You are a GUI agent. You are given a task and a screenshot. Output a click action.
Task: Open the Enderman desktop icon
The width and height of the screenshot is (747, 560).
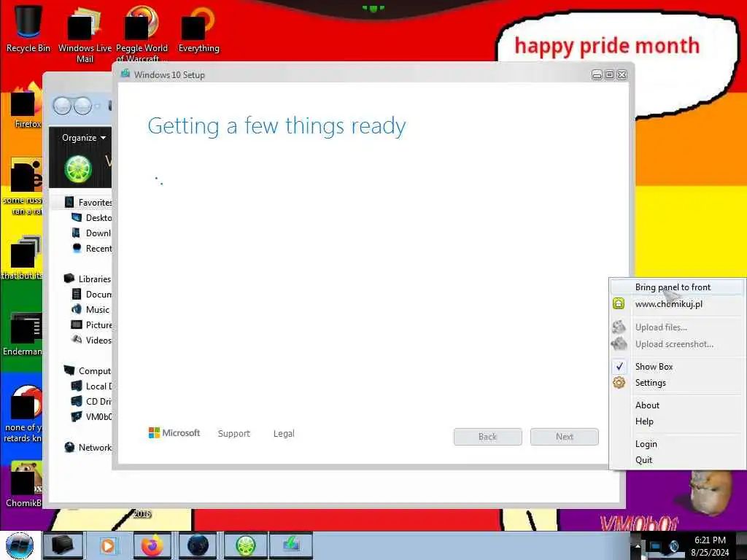tap(23, 333)
